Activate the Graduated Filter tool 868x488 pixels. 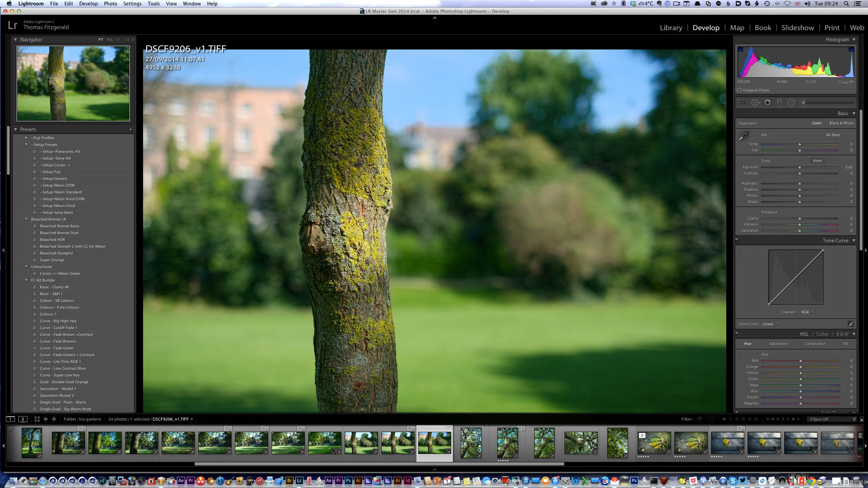[x=779, y=103]
